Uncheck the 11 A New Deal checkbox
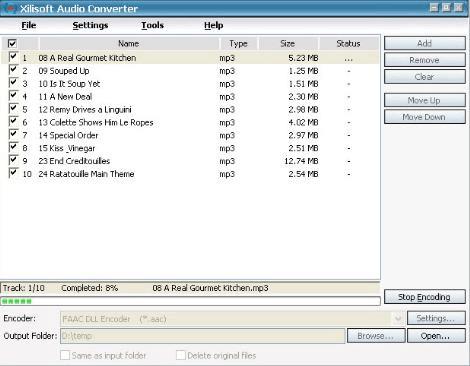This screenshot has width=470, height=366. click(13, 96)
